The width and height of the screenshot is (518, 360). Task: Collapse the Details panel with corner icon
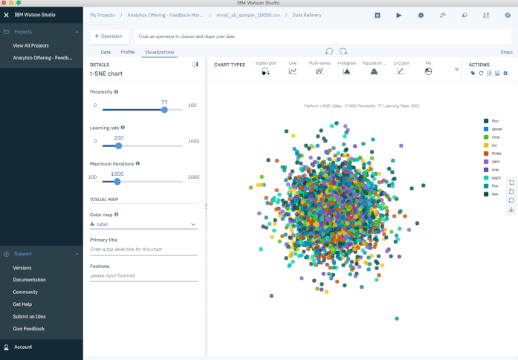click(x=195, y=64)
